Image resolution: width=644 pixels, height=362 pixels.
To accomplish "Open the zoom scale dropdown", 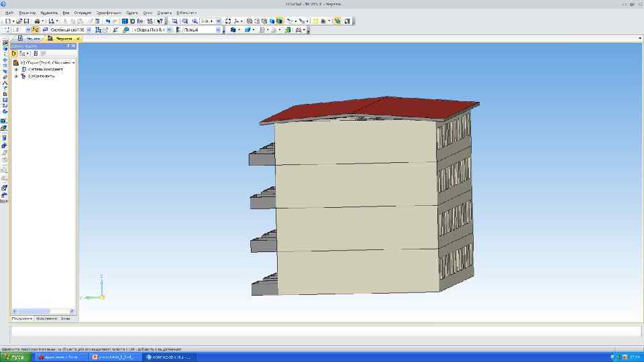I will tap(218, 21).
